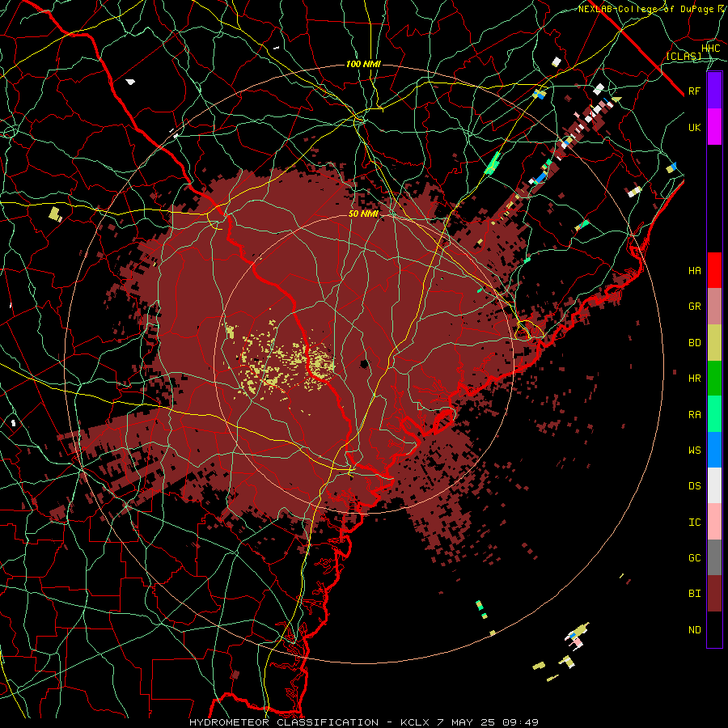Click the RF legend label
The image size is (728, 728).
pyautogui.click(x=694, y=91)
